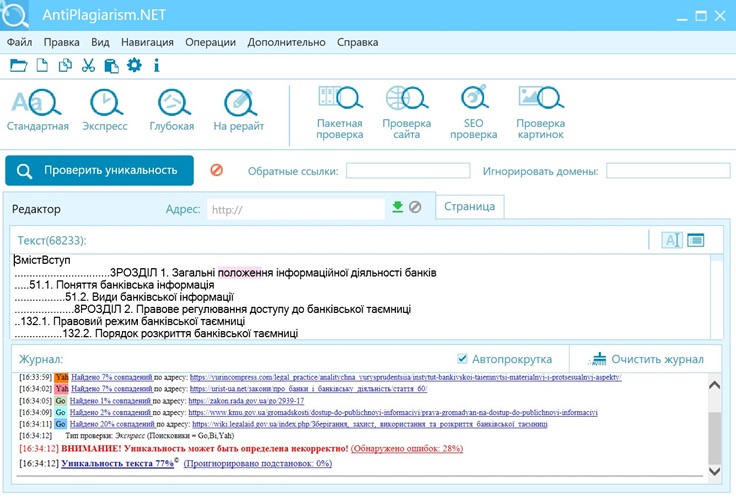Open the Правка menu
This screenshot has width=736, height=500.
(61, 42)
